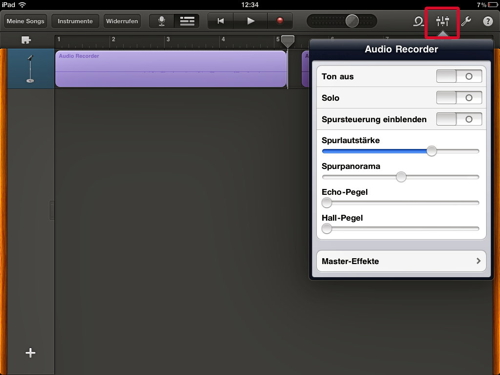The height and width of the screenshot is (375, 500).
Task: Select the Audio Recorder microphone track
Action: point(30,69)
